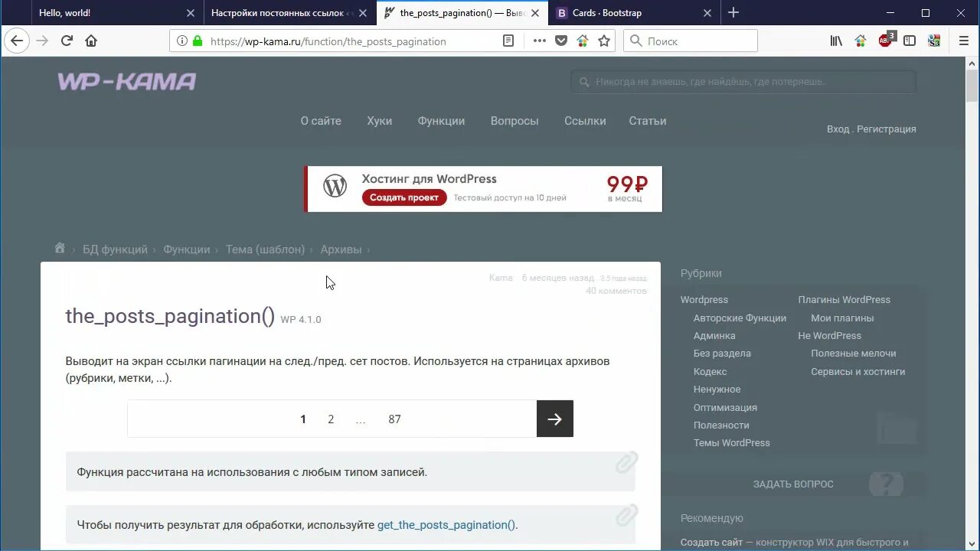Open the Хуки menu item
The height and width of the screenshot is (551, 980).
point(379,121)
